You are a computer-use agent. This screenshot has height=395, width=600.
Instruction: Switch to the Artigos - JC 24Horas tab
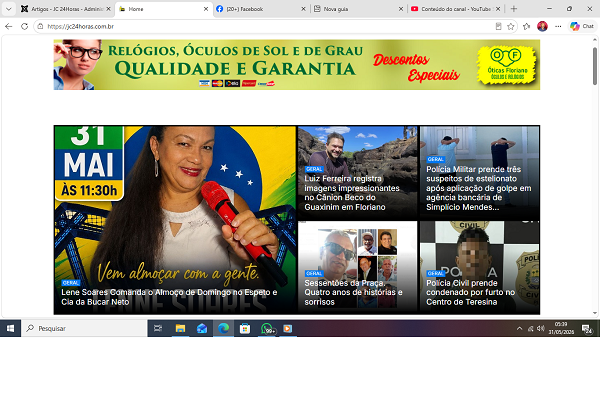coord(67,9)
